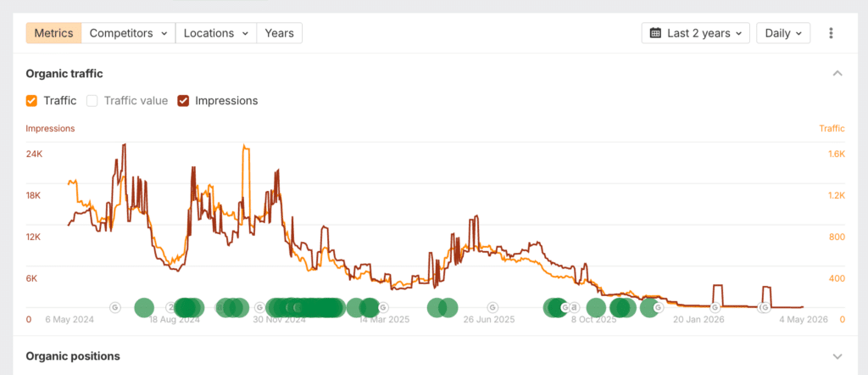Expand the Organic positions section
Image resolution: width=868 pixels, height=375 pixels.
point(837,356)
